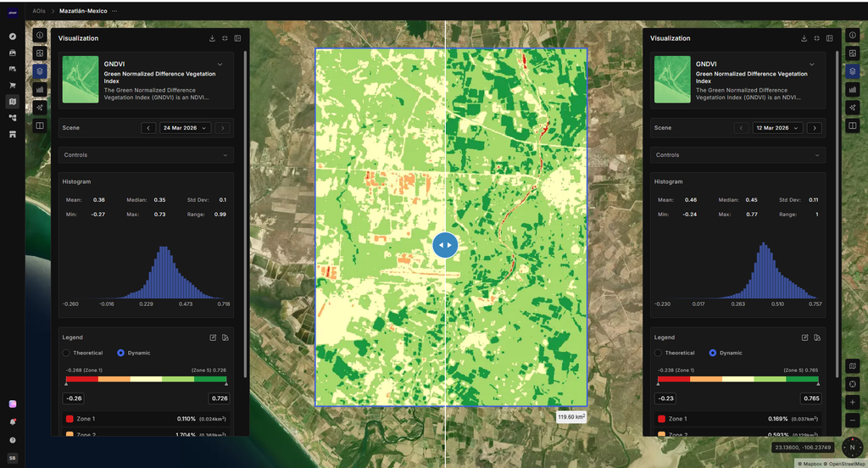Viewport: 868px width, 468px height.
Task: Click the info icon on right map toolbar
Action: (x=853, y=36)
